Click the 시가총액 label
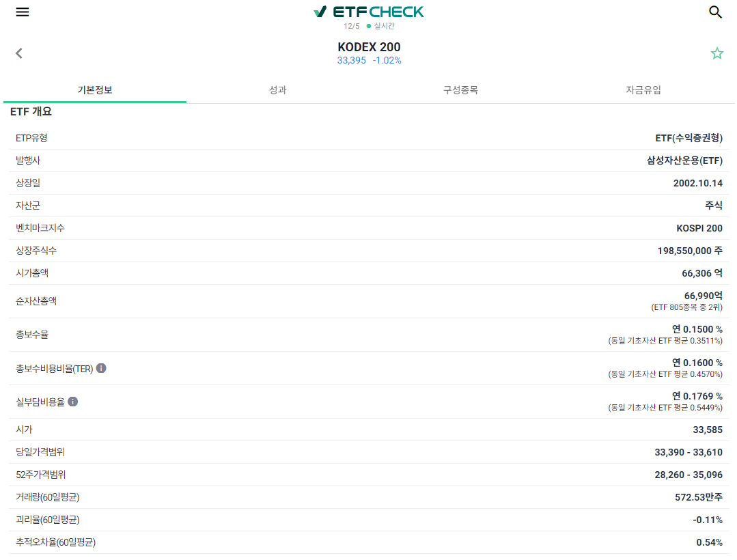 point(32,273)
